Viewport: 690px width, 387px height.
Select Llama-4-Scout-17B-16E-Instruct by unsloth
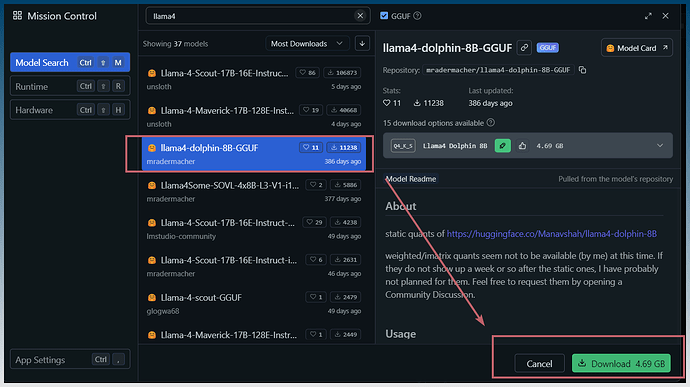254,79
